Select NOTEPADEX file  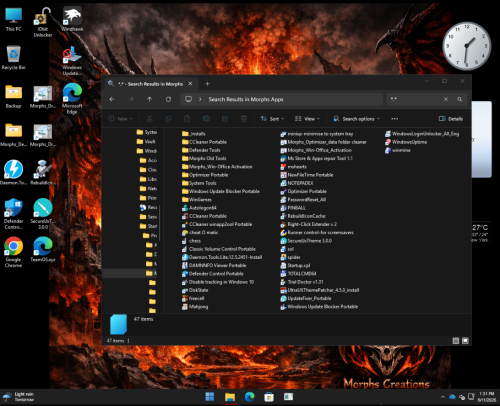coord(297,183)
